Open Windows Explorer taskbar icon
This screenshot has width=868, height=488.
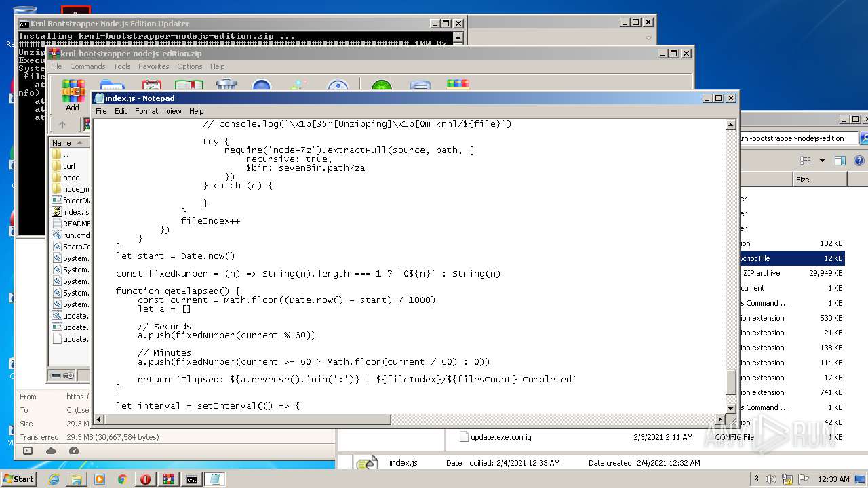click(77, 479)
